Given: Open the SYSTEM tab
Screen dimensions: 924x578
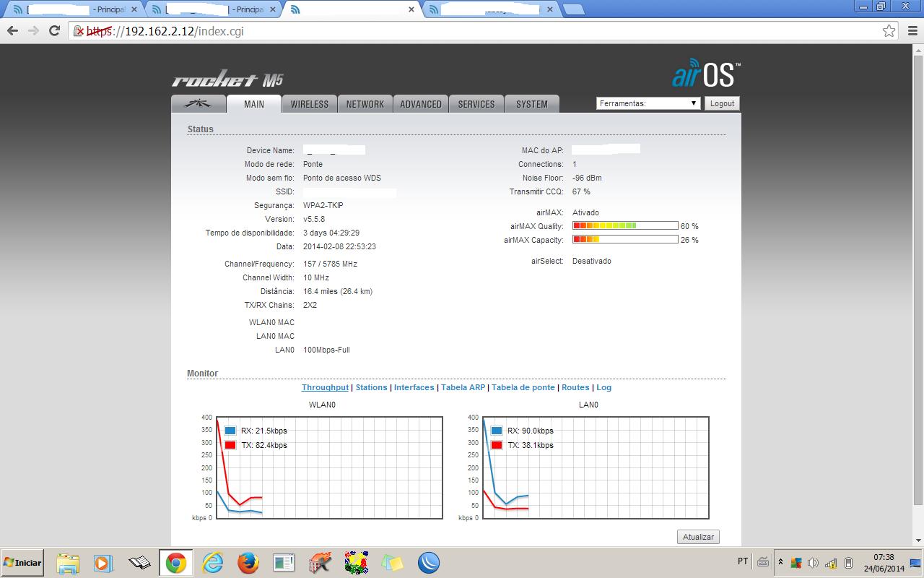Looking at the screenshot, I should (532, 104).
